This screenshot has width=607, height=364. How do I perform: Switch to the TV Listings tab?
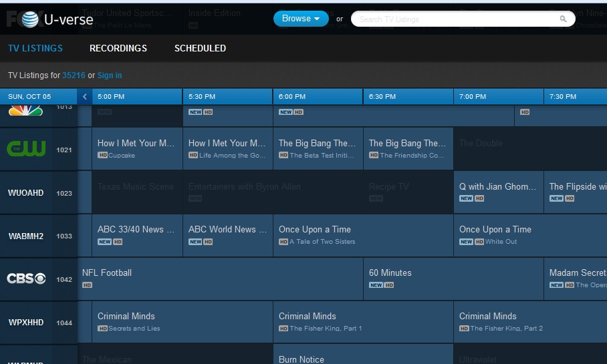pos(35,48)
